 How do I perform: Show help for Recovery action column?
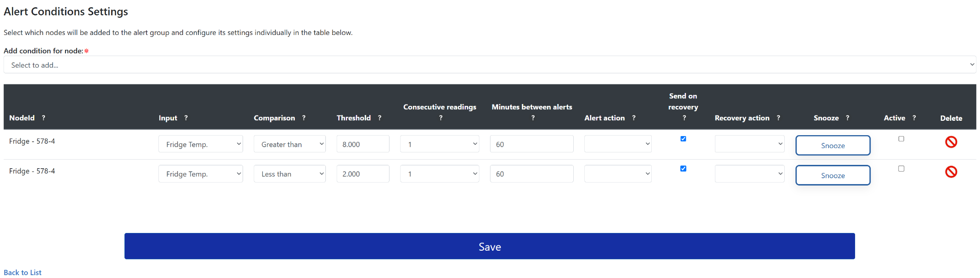click(x=779, y=118)
